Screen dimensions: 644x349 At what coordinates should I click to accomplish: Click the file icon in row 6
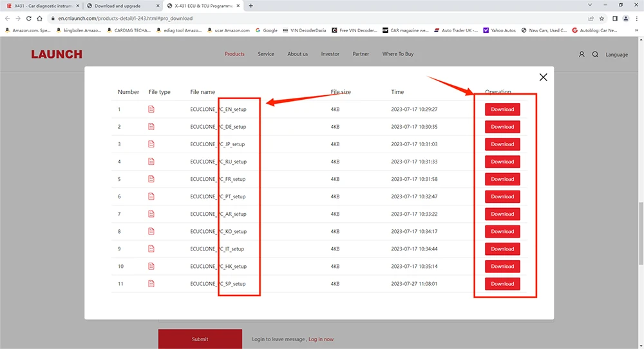pos(151,196)
